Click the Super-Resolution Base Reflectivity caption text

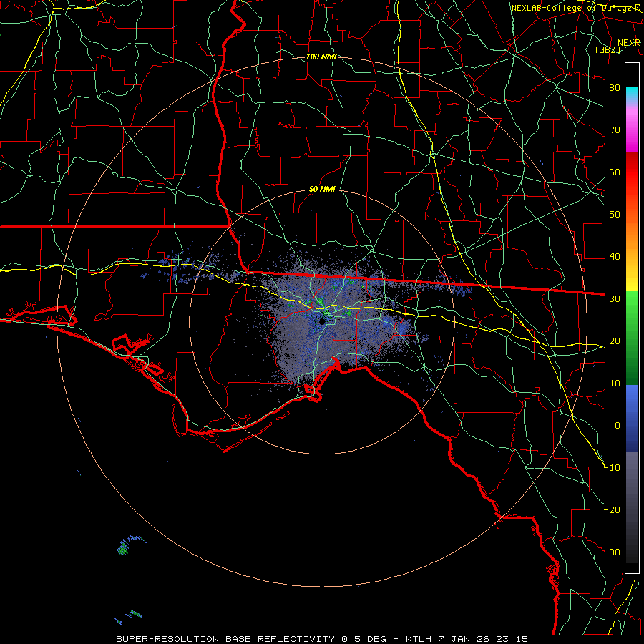225,639
